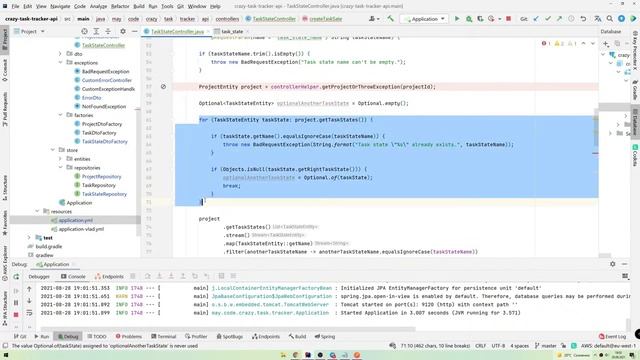The width and height of the screenshot is (640, 360).
Task: Start debugging with the bug icon
Action: pos(469,19)
